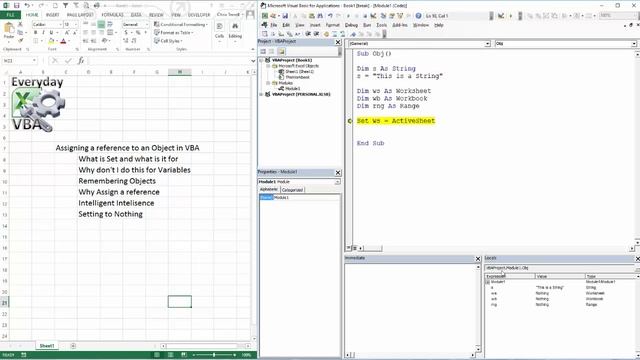Open the Run menu in VBA editor
The height and width of the screenshot is (360, 640).
coord(367,25)
